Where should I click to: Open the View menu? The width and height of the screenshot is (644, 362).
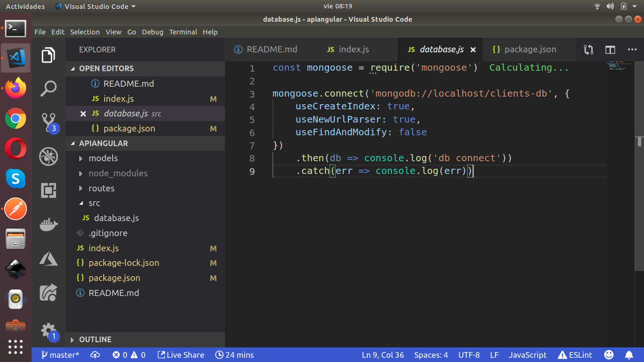tap(113, 32)
